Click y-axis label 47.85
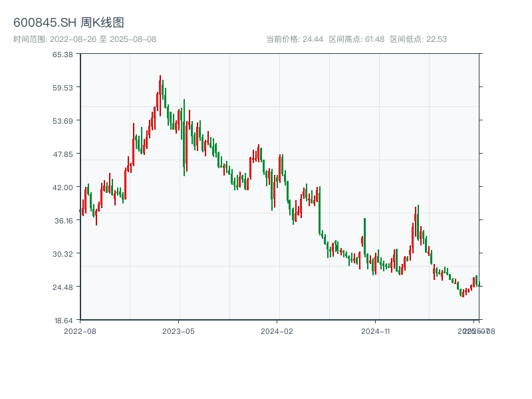Image resolution: width=532 pixels, height=399 pixels. [63, 154]
